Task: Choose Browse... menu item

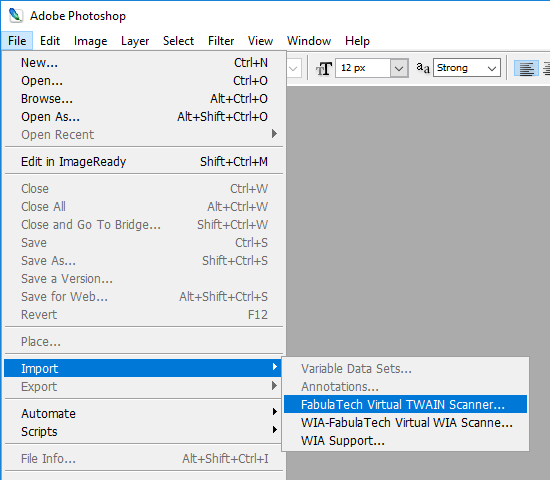Action: (x=143, y=99)
